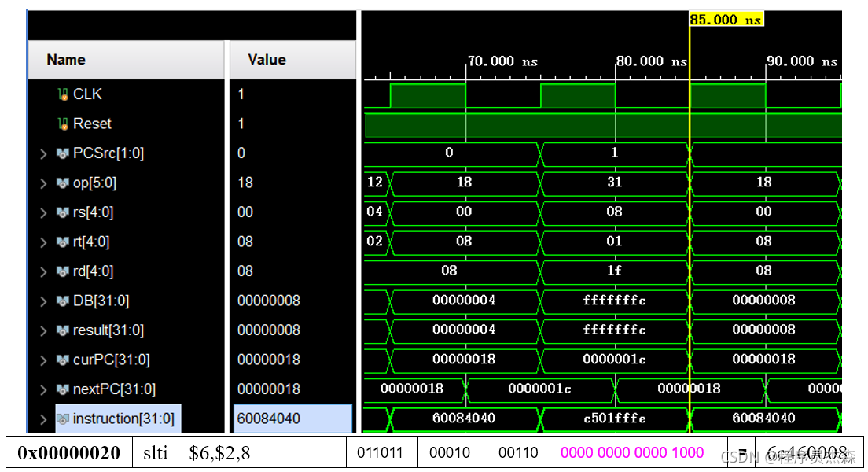Click waveform segment fffffffc on DB row

click(x=615, y=301)
